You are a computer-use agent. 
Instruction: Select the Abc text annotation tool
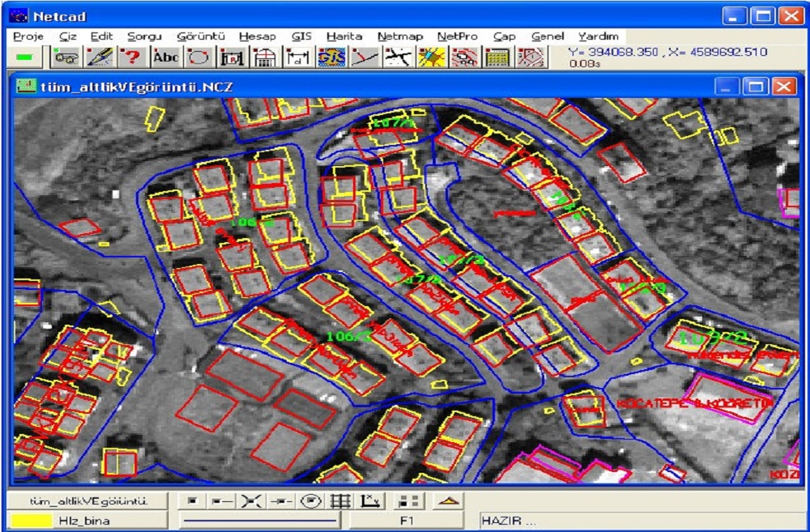166,57
